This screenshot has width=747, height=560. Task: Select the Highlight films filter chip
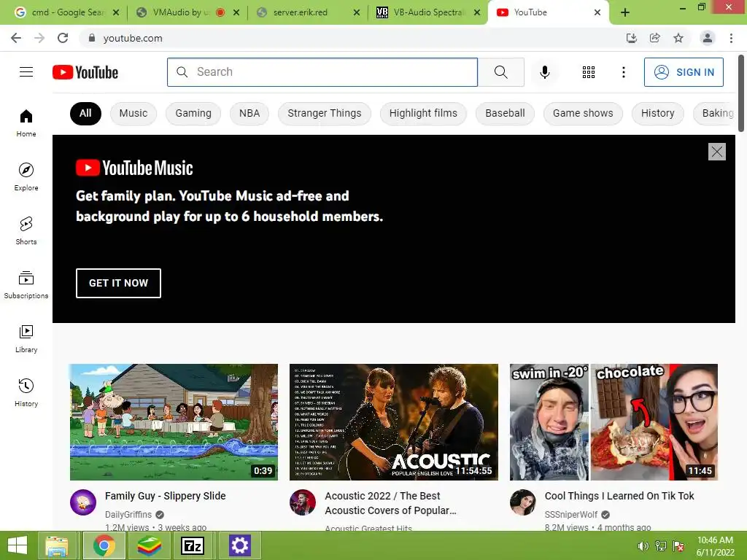[x=423, y=113]
